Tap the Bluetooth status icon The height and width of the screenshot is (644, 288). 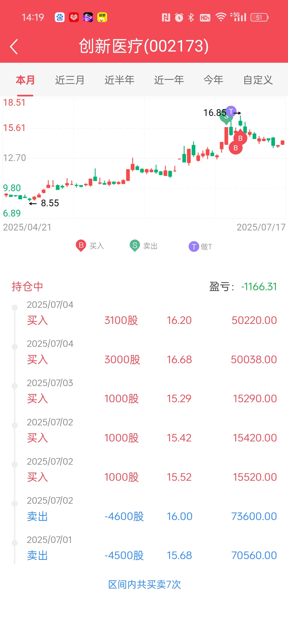[191, 17]
